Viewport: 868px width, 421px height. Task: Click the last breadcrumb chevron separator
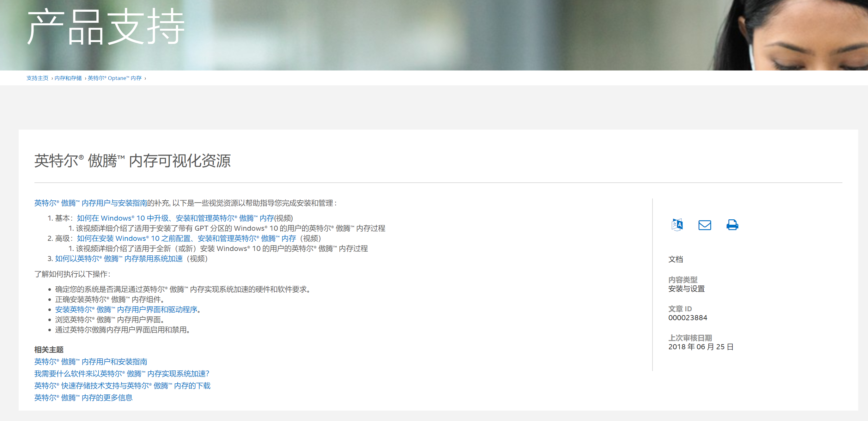[145, 78]
